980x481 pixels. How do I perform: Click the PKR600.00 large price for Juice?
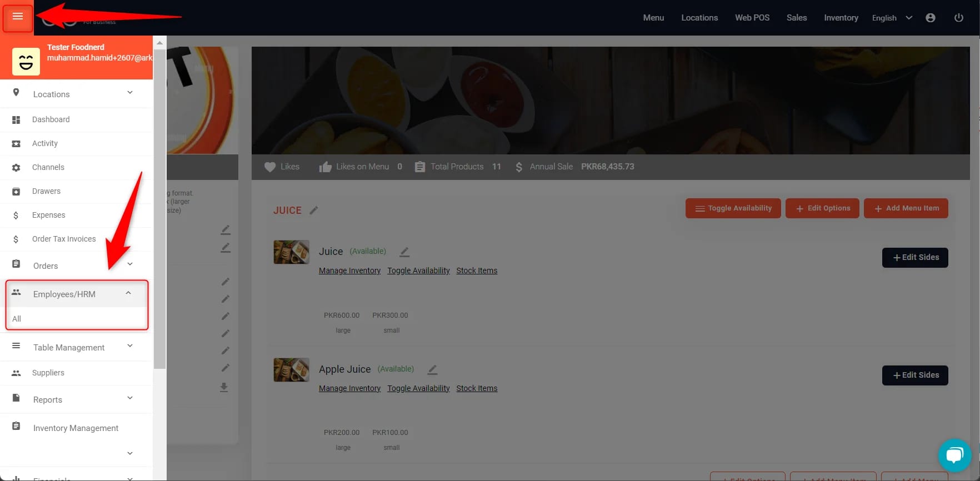tap(342, 315)
